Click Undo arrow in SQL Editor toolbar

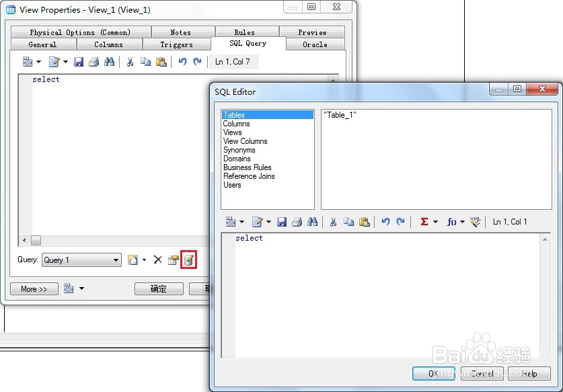click(x=385, y=222)
